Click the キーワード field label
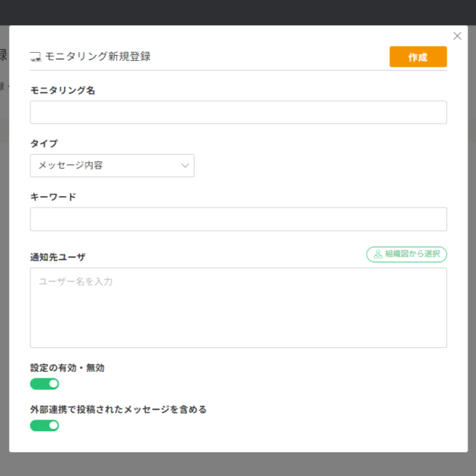476x476 pixels. (53, 197)
